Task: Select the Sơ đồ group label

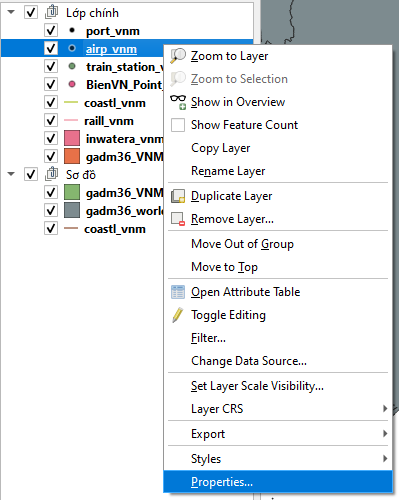Action: point(81,175)
